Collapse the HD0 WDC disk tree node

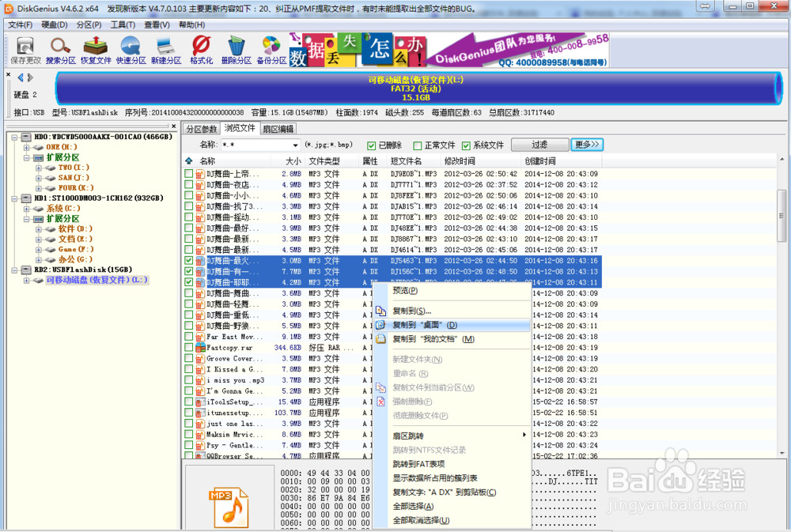point(14,138)
